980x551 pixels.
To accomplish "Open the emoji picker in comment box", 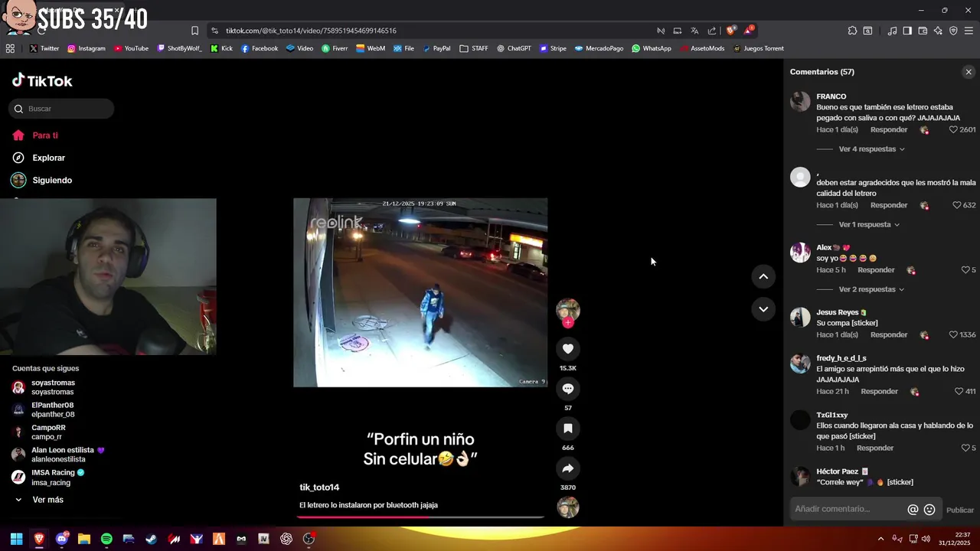I will (929, 510).
